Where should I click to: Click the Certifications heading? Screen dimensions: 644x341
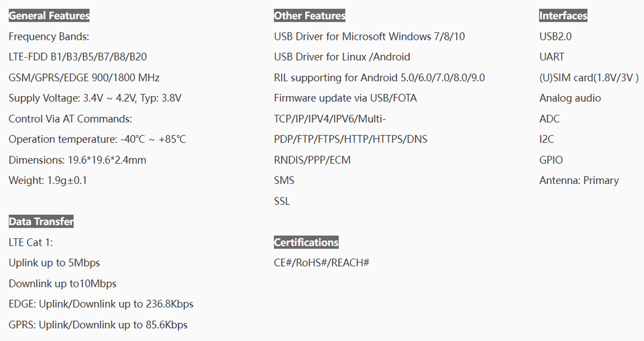pyautogui.click(x=306, y=242)
